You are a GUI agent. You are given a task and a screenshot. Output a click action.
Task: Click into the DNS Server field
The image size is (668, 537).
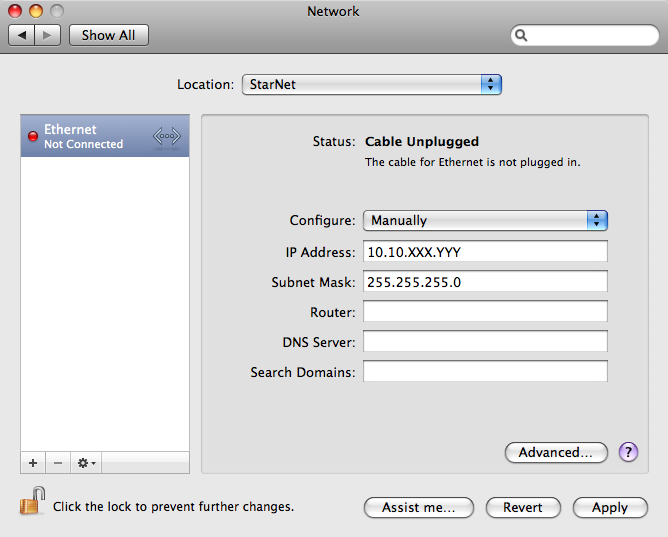pyautogui.click(x=485, y=342)
